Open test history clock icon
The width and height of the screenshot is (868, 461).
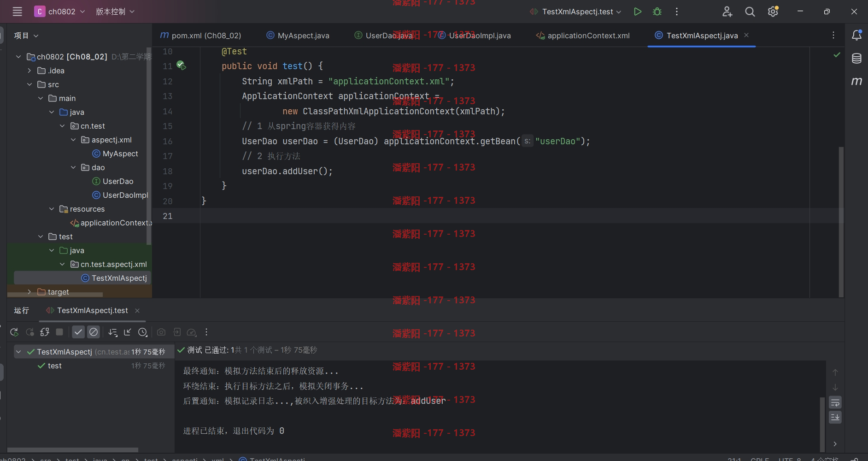pyautogui.click(x=143, y=332)
